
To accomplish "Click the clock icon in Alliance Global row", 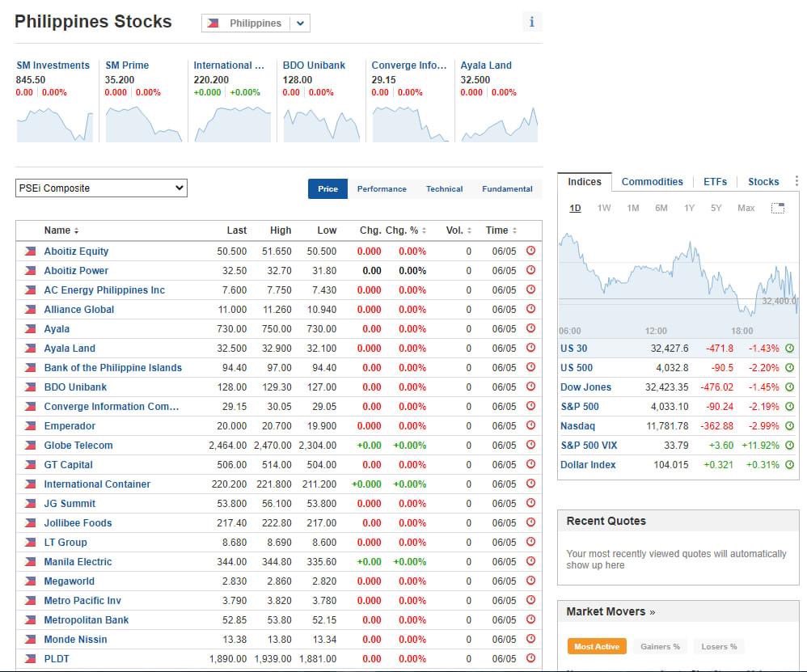I will [x=530, y=309].
